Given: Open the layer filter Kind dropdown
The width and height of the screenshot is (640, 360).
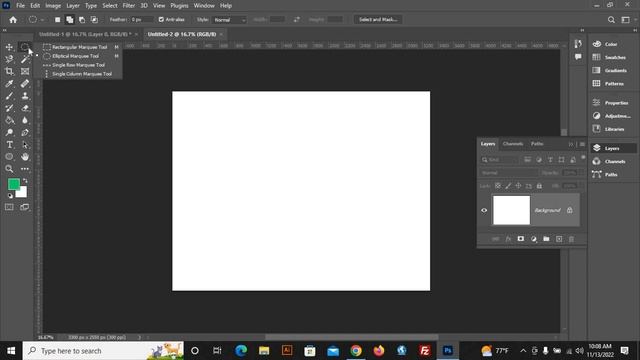Looking at the screenshot, I should point(500,160).
